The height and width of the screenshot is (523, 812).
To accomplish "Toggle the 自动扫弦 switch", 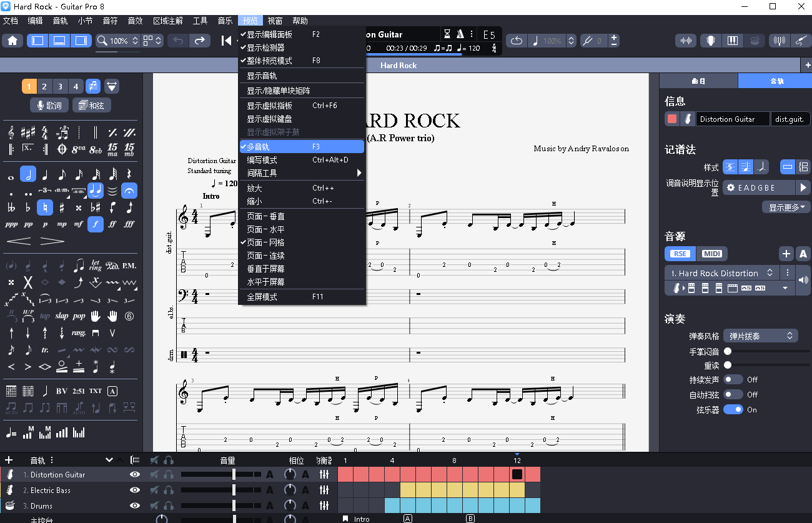I will (x=733, y=394).
